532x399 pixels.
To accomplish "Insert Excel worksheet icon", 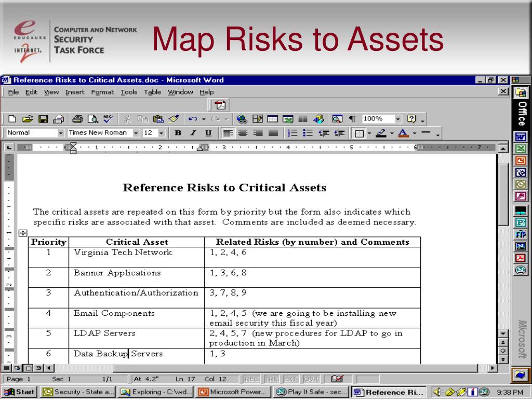I will [x=288, y=119].
